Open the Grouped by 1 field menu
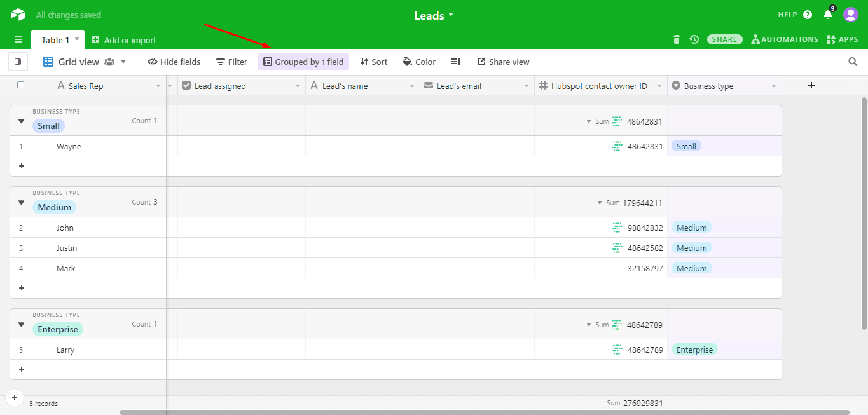 pos(303,62)
